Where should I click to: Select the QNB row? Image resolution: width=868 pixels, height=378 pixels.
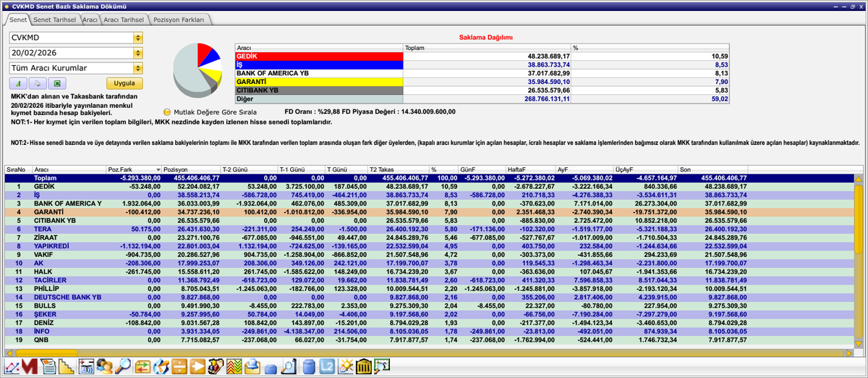[x=430, y=340]
